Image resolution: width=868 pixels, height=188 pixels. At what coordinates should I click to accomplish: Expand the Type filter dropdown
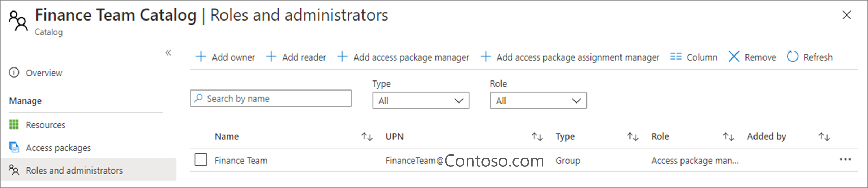(421, 101)
